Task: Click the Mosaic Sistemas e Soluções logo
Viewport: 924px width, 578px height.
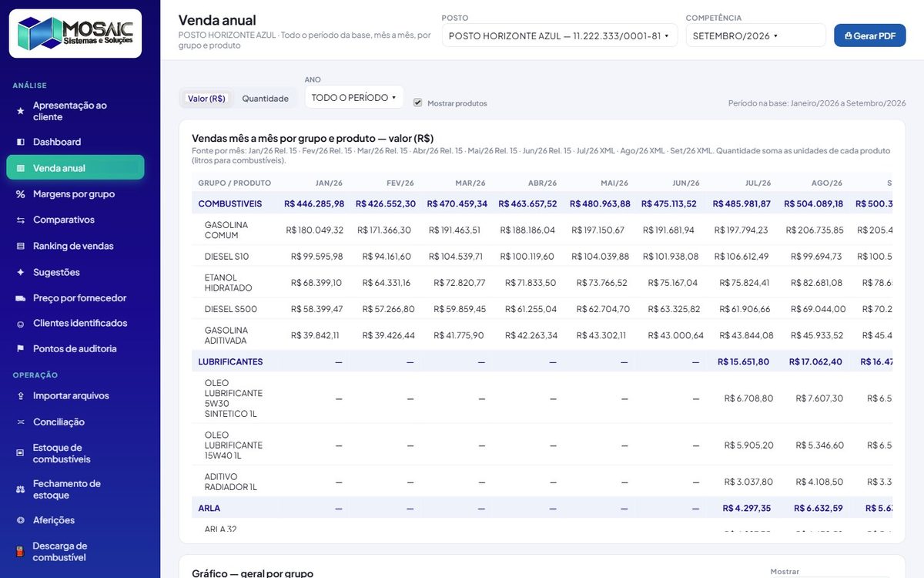Action: tap(75, 33)
